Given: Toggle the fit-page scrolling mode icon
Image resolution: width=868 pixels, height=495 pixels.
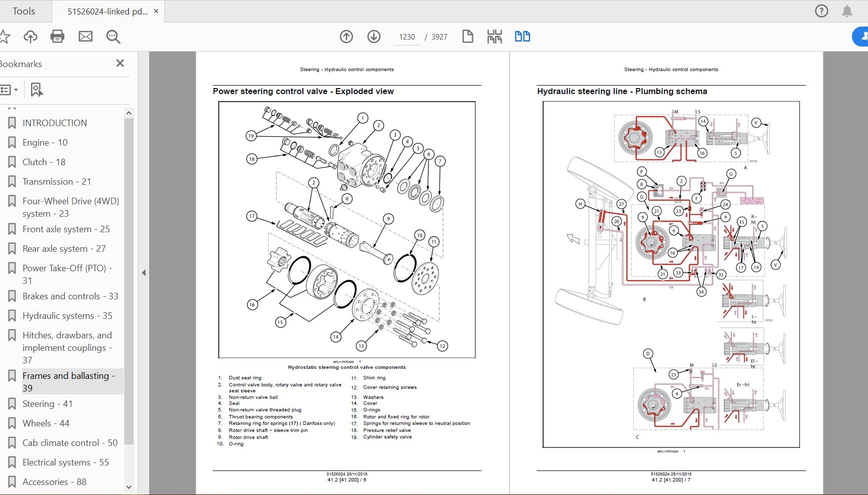Looking at the screenshot, I should click(495, 37).
